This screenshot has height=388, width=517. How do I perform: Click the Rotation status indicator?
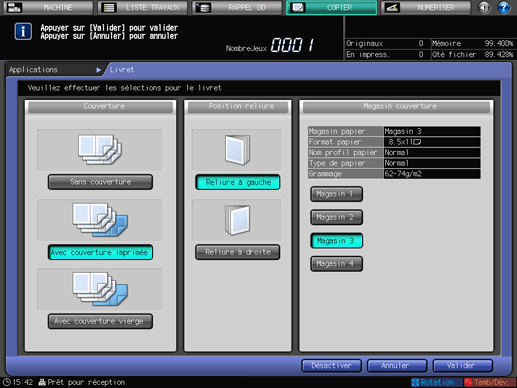click(437, 382)
